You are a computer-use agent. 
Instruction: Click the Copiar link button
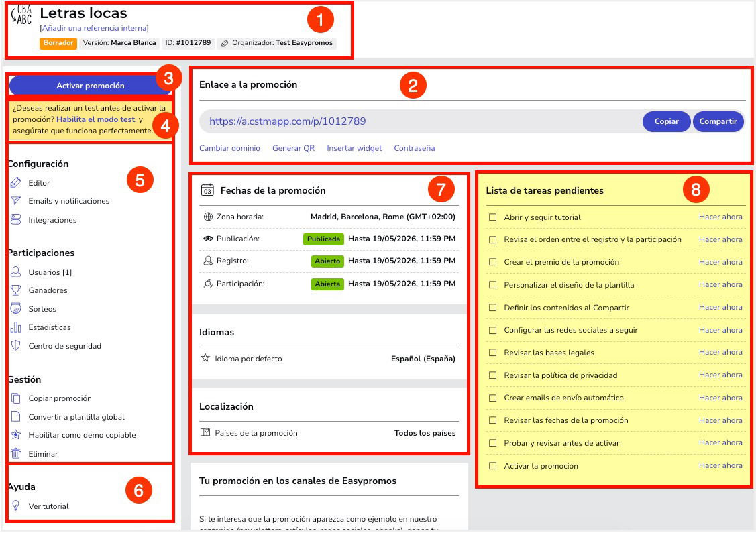tap(666, 121)
